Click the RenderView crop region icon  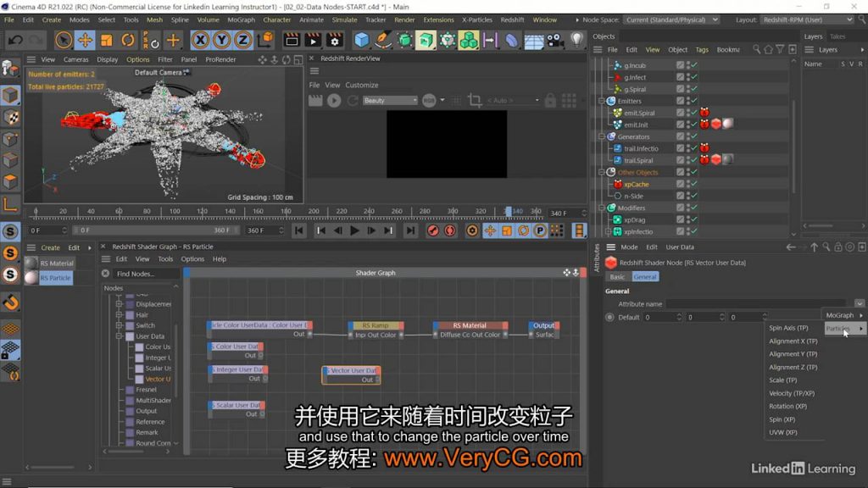(475, 100)
